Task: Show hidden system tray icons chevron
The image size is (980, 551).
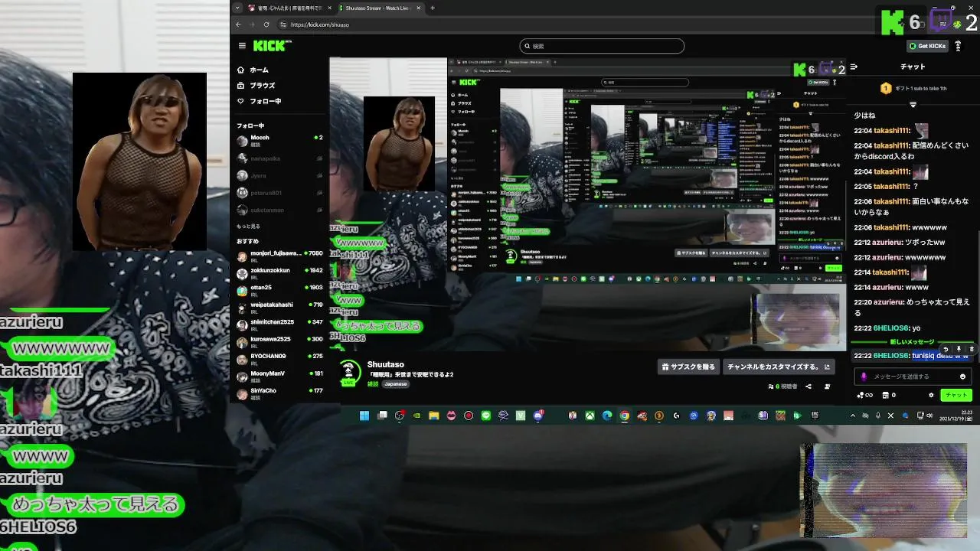Action: (853, 416)
